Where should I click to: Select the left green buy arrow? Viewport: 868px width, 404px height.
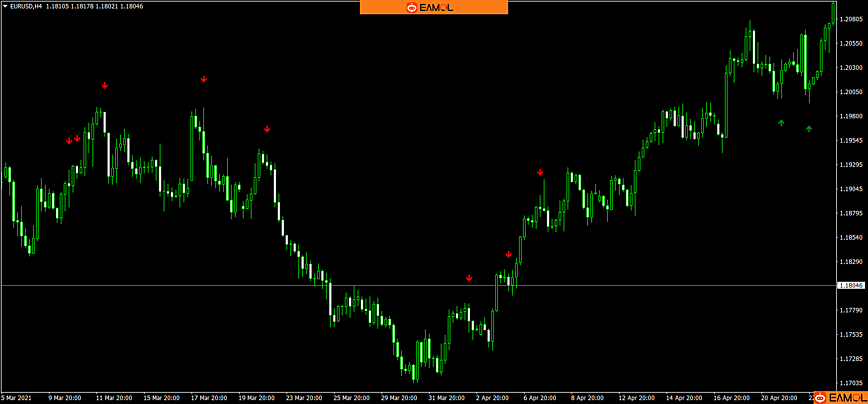click(x=781, y=123)
